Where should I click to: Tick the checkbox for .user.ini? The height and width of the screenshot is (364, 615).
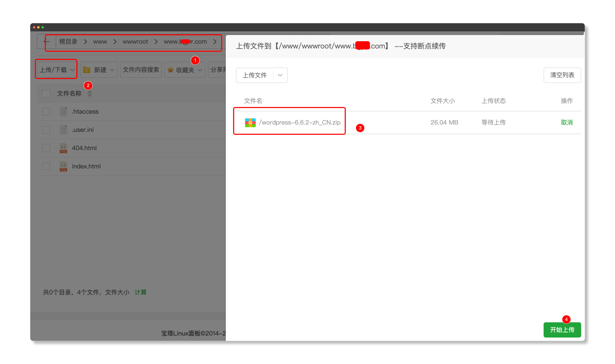(x=46, y=130)
